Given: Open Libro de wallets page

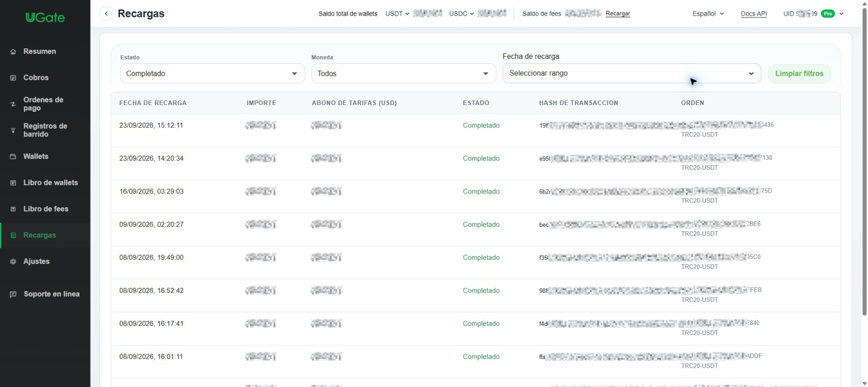Looking at the screenshot, I should (51, 183).
